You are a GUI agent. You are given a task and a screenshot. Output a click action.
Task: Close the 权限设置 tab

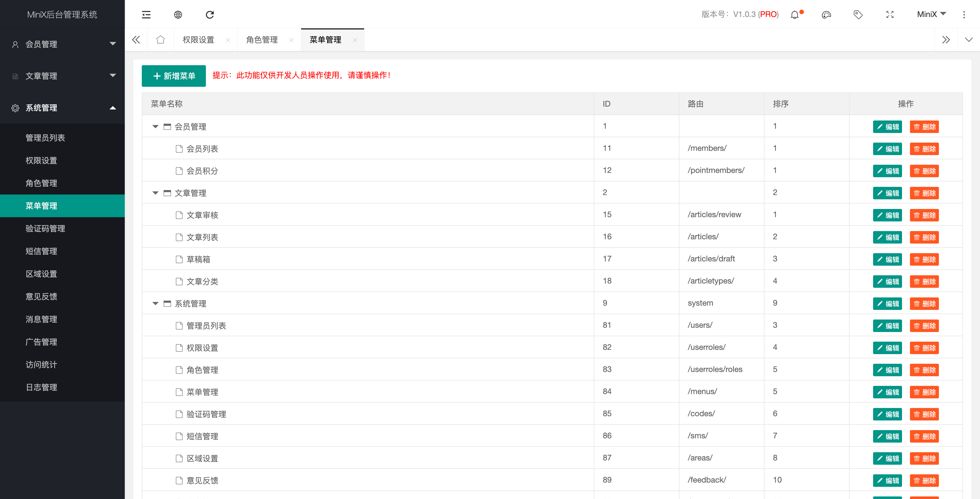click(228, 40)
